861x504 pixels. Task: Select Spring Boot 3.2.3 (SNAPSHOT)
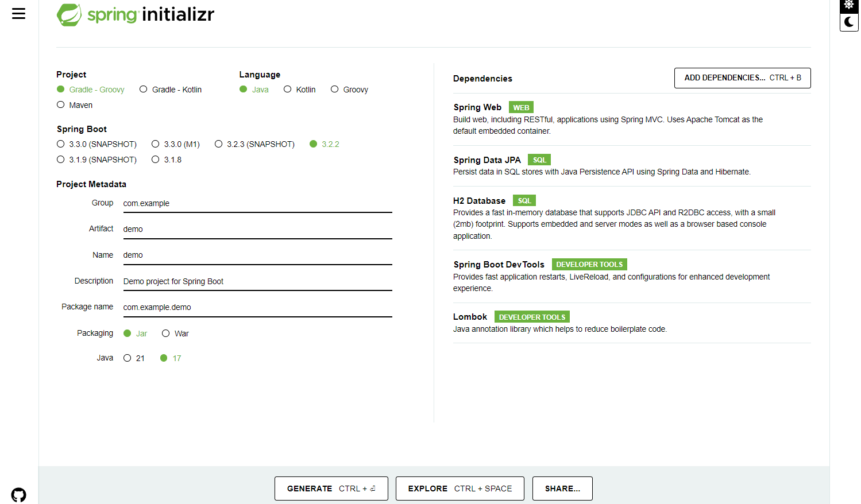coord(254,144)
